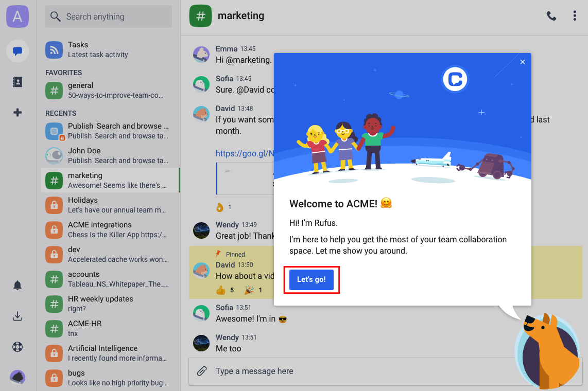
Task: Start a call in marketing channel
Action: coord(551,16)
